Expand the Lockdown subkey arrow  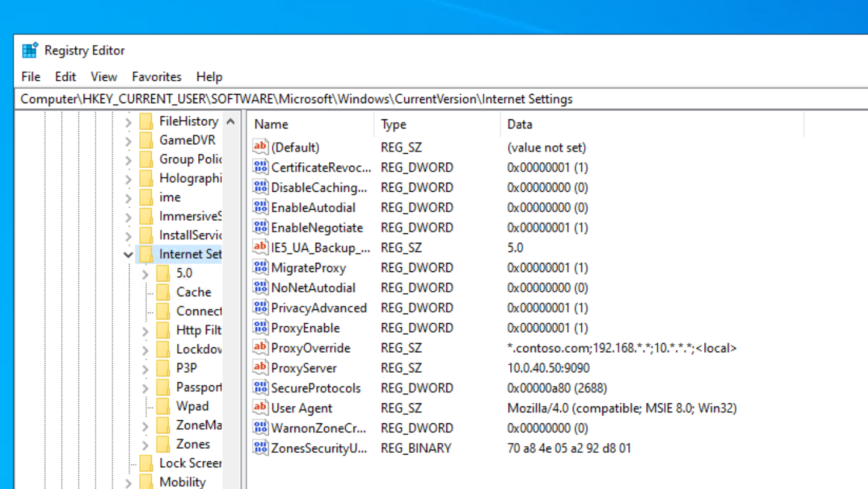[x=145, y=350]
